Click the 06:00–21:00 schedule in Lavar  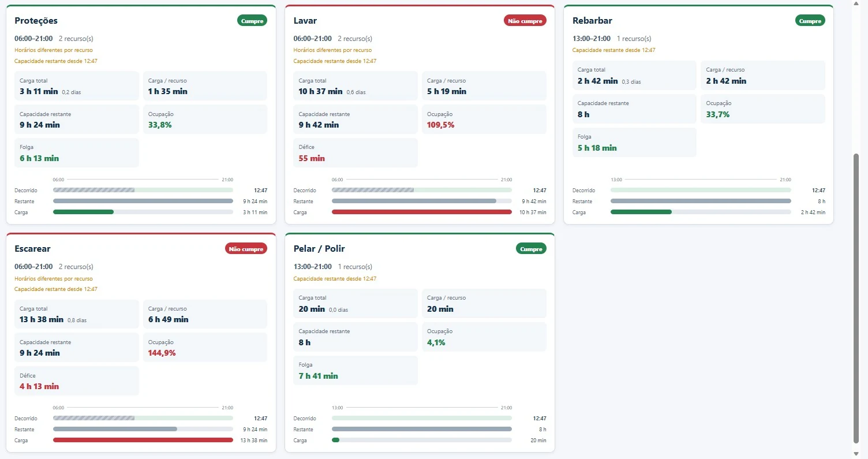coord(312,39)
